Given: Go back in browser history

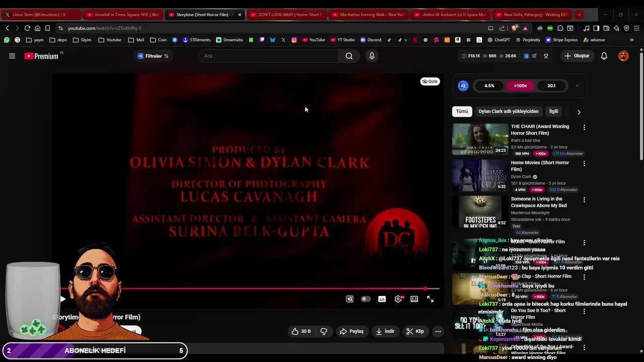Looking at the screenshot, I should tap(7, 28).
